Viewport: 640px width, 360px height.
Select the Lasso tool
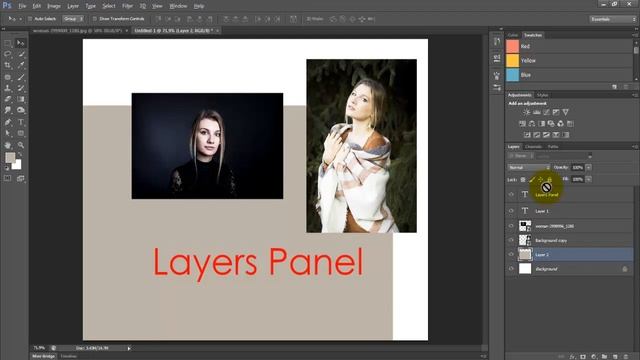click(8, 54)
